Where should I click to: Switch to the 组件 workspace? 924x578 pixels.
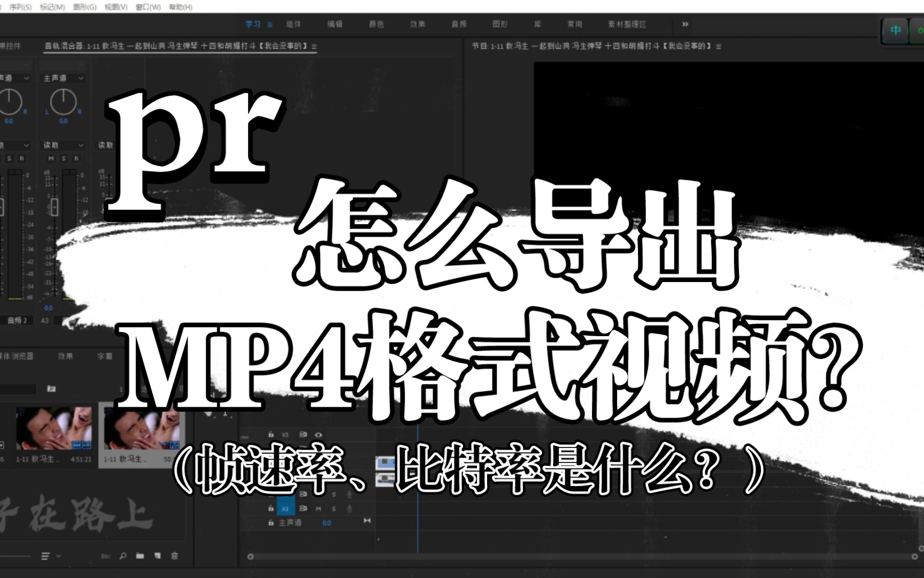pyautogui.click(x=294, y=24)
